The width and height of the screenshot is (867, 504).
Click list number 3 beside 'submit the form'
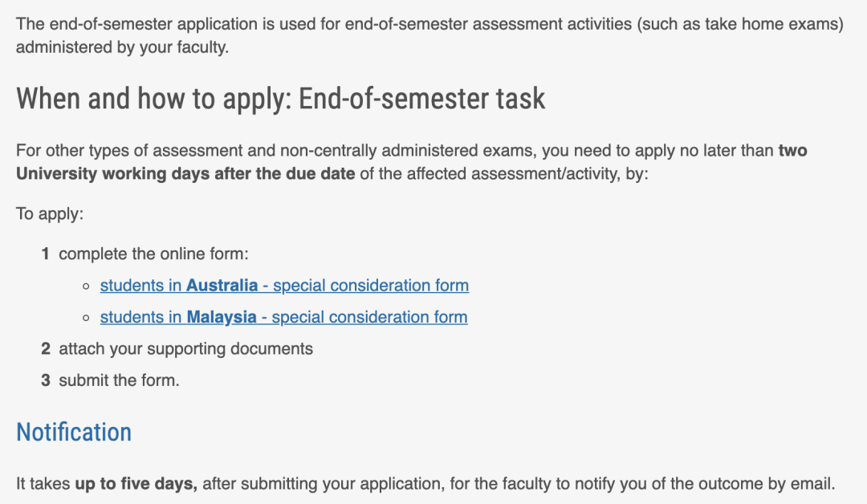[x=45, y=380]
